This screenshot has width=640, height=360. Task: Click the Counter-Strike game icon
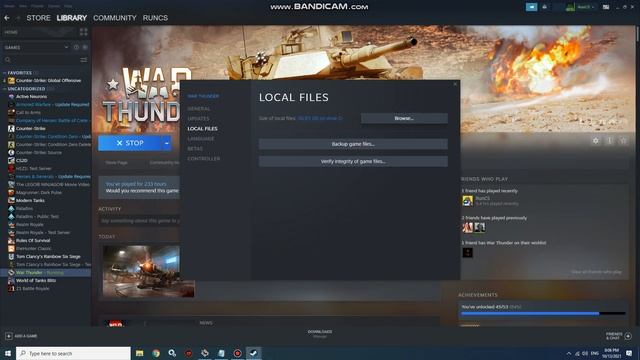[x=11, y=129]
